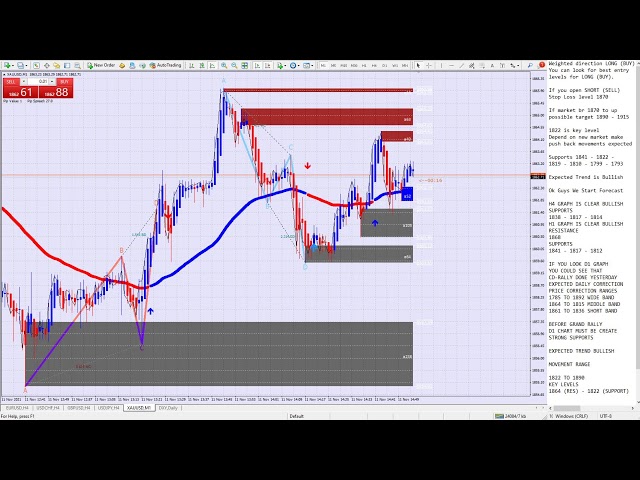Open the DXY,Daily chart tab
The width and height of the screenshot is (640, 480).
[169, 408]
